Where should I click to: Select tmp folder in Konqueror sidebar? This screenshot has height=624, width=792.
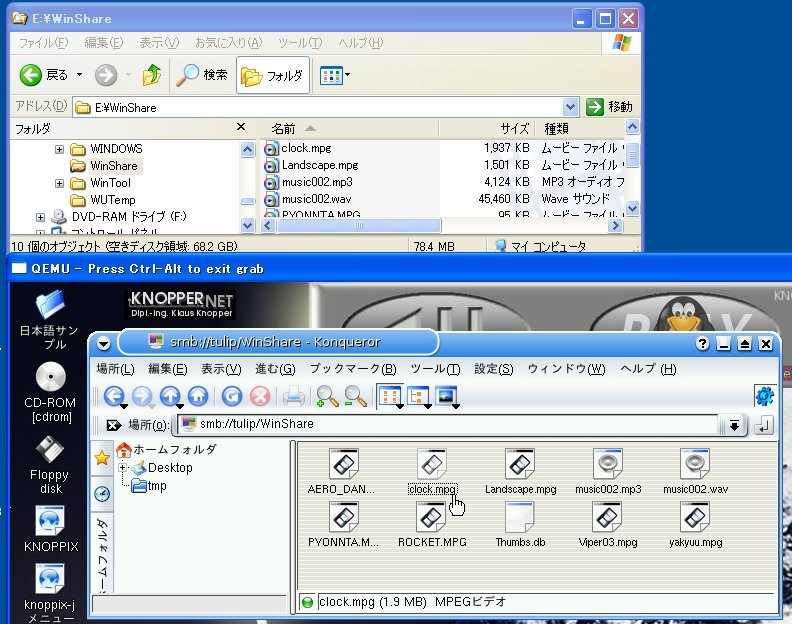point(149,486)
